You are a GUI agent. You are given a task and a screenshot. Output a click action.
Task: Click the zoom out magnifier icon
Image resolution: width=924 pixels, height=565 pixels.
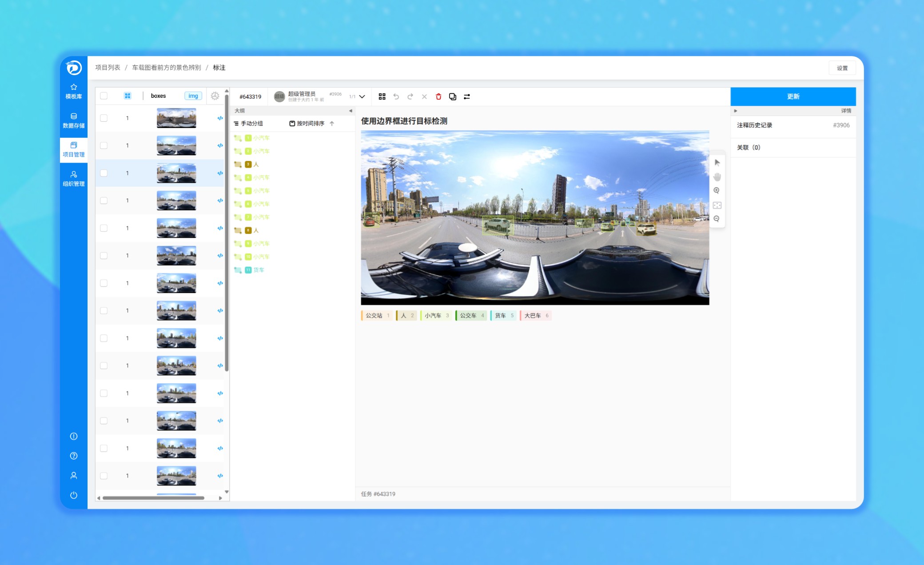click(717, 219)
